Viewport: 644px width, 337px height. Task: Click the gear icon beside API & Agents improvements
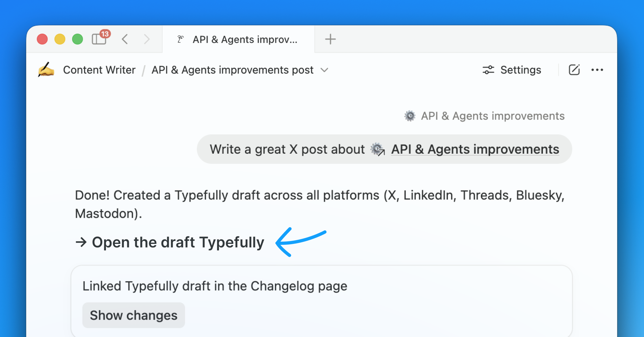(410, 116)
